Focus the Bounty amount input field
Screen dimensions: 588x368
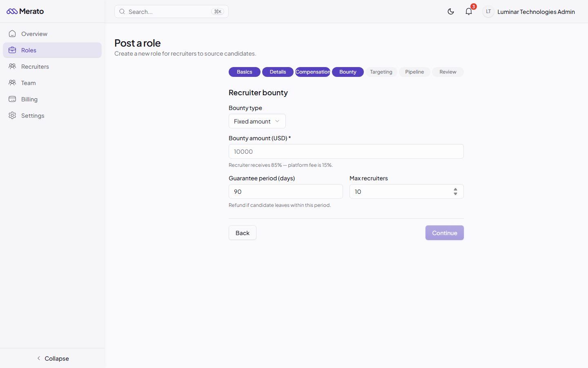coord(346,151)
